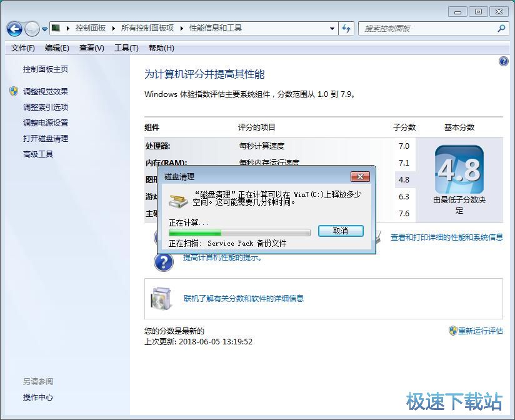
Task: Select the 性能信息和工具 breadcrumb
Action: click(x=216, y=28)
